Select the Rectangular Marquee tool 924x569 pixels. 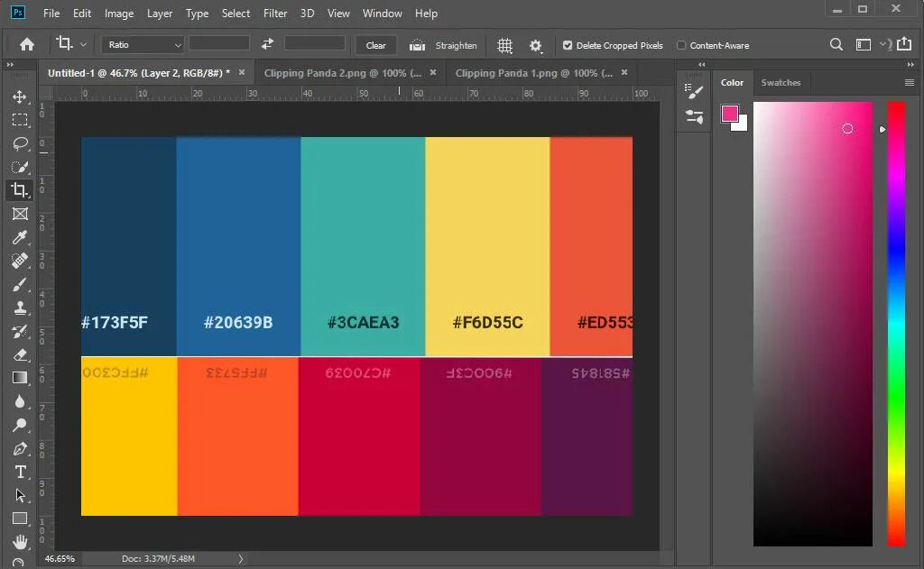point(20,120)
